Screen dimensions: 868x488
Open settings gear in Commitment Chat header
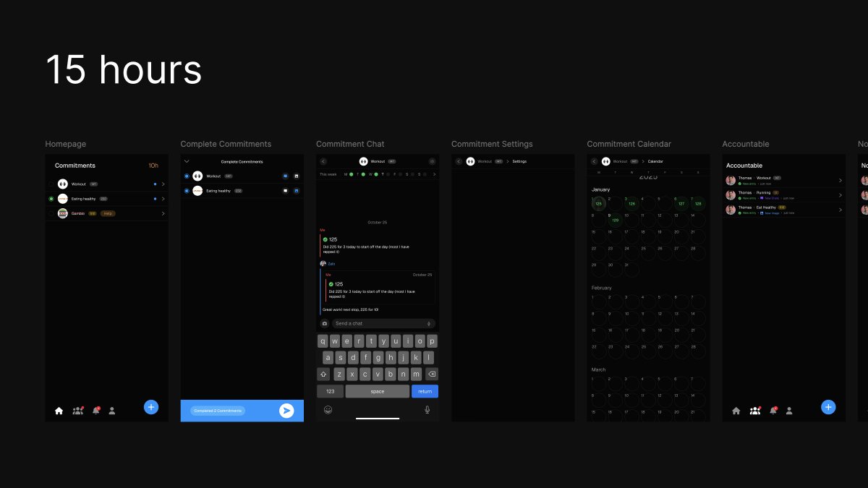point(432,161)
